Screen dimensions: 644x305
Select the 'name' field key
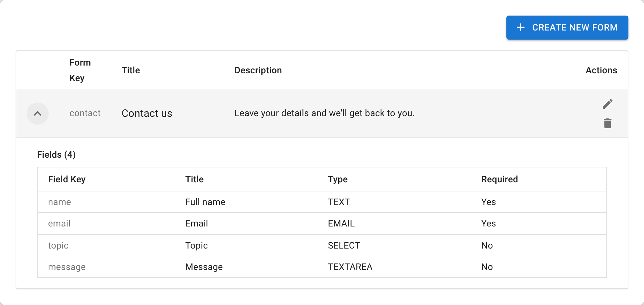(59, 202)
